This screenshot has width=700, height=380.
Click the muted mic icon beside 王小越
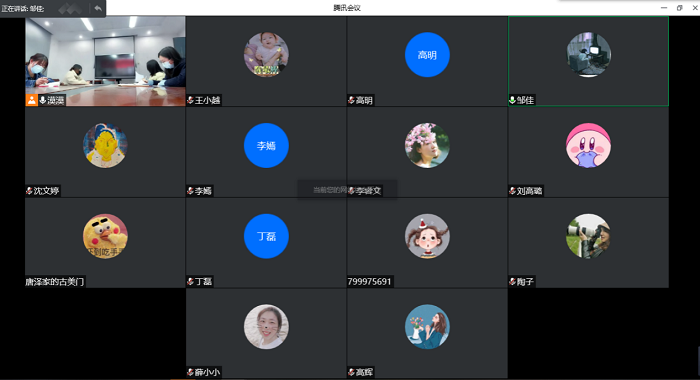point(190,100)
